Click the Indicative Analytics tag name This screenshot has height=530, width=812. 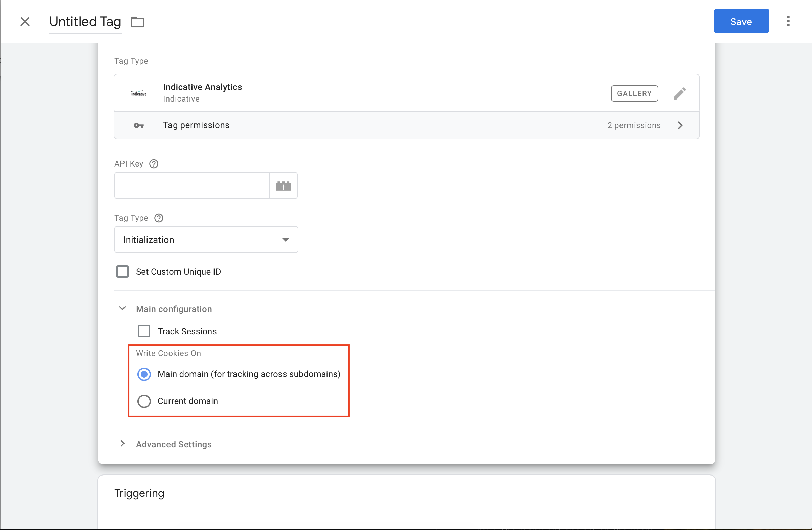pyautogui.click(x=202, y=87)
